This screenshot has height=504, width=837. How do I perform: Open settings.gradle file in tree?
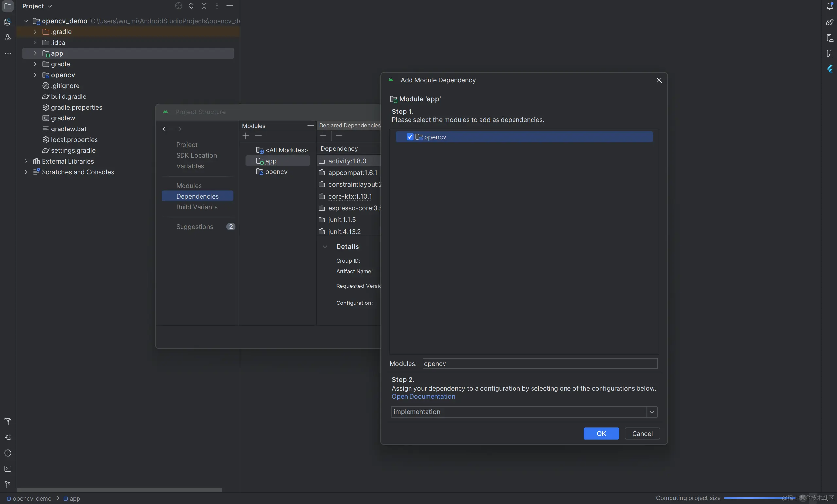click(69, 150)
